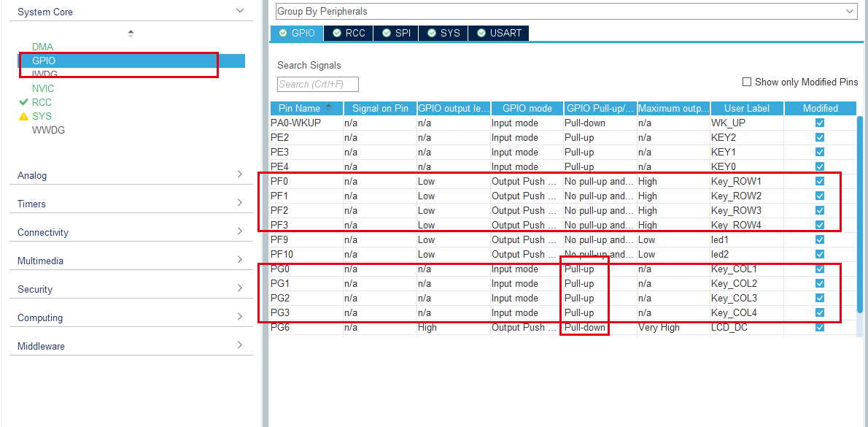
Task: Toggle Show only Modified Pins checkbox
Action: (x=746, y=82)
